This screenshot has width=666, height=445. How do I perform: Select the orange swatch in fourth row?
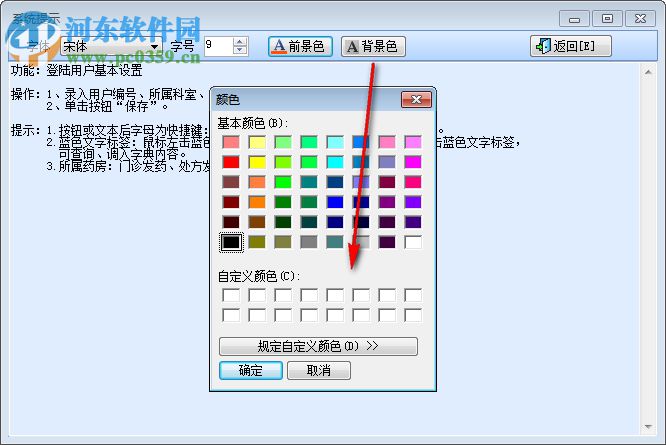coord(257,202)
